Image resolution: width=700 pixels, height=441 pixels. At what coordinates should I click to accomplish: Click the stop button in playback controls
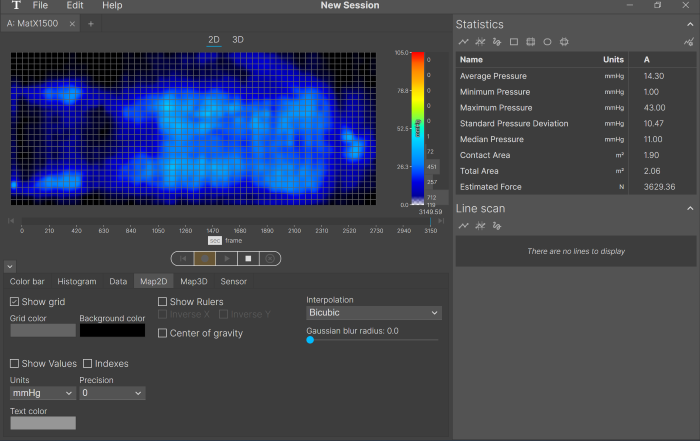click(248, 258)
